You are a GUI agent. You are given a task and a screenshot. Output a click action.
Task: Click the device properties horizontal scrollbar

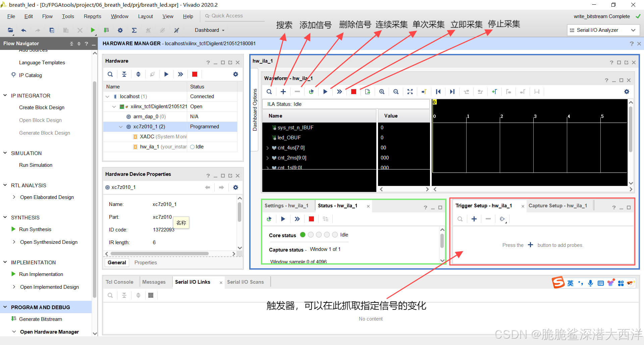tap(160, 254)
